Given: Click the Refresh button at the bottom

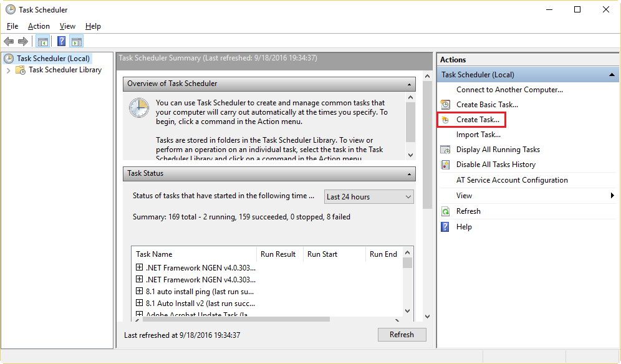Looking at the screenshot, I should coord(402,335).
